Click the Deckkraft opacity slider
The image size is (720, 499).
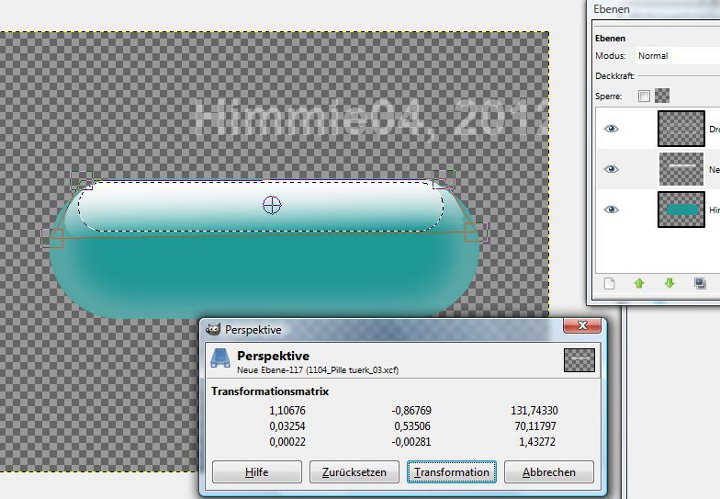click(x=679, y=76)
